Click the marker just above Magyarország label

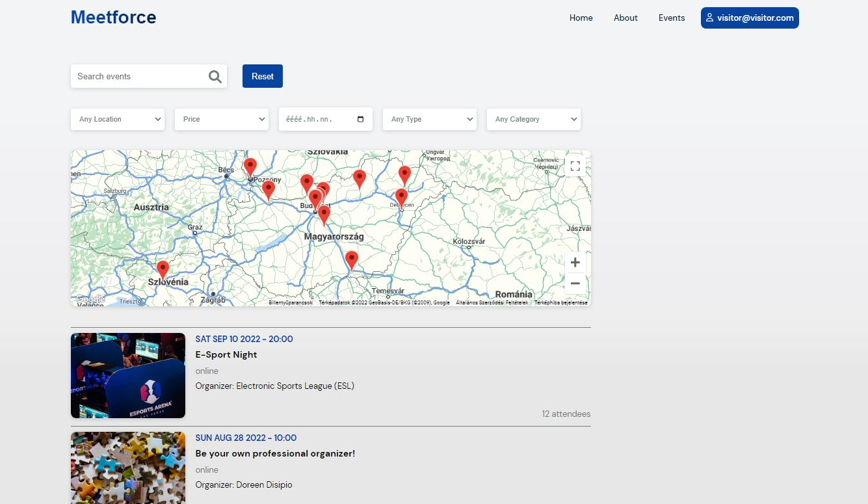[324, 215]
